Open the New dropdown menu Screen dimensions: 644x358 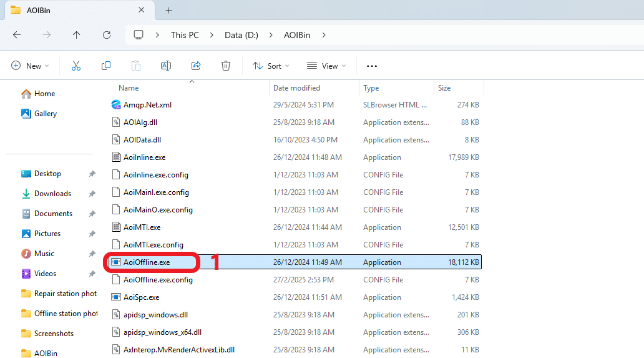pos(30,66)
